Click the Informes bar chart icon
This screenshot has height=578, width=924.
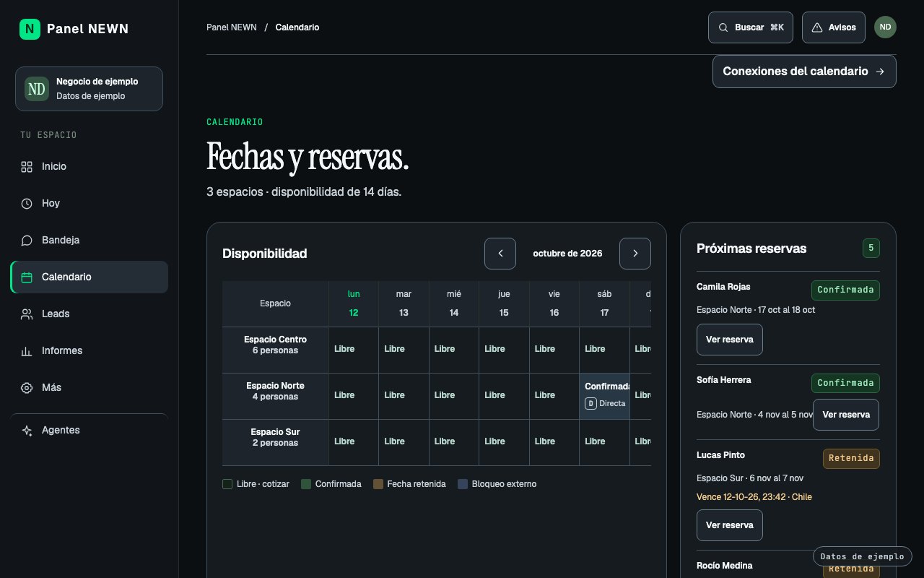(27, 350)
